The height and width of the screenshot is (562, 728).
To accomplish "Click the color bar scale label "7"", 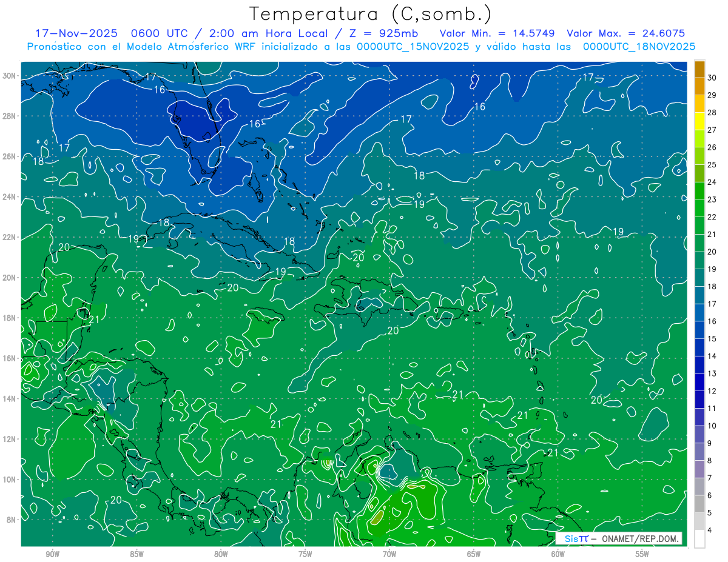I will (710, 478).
